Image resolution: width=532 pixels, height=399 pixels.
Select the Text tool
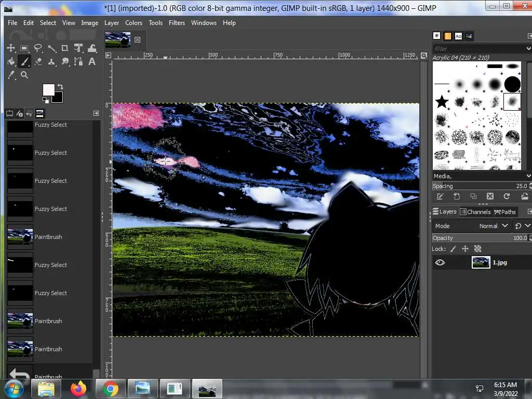(92, 61)
